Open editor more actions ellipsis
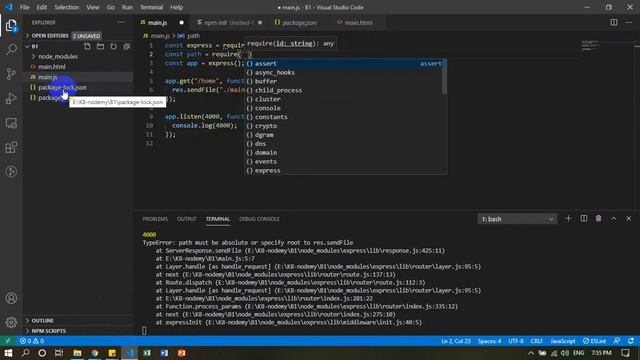Screen dimensions: 640x360 tap(629, 22)
